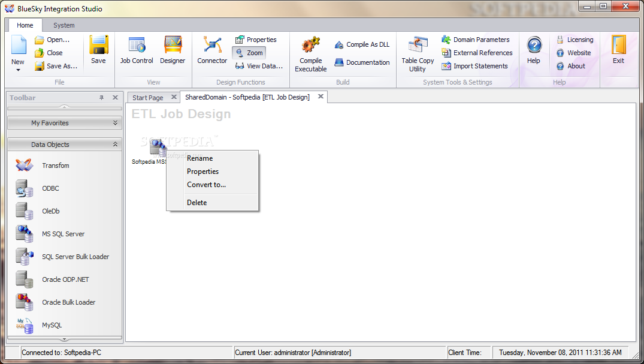This screenshot has height=364, width=644.
Task: Close the Start Page tab
Action: 174,97
